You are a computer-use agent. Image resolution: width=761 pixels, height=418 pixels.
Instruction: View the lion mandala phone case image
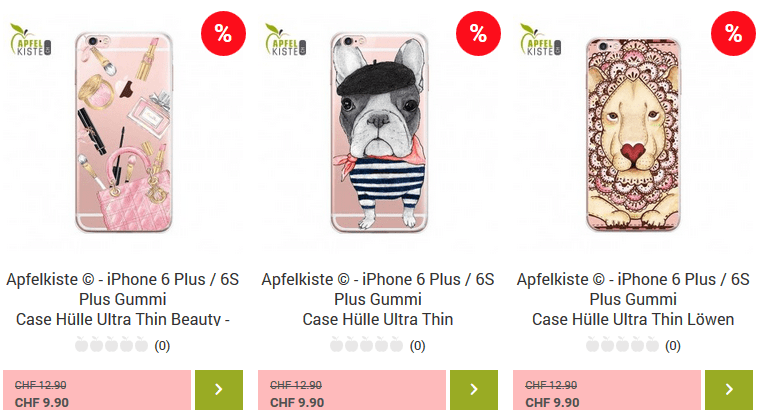pos(633,134)
